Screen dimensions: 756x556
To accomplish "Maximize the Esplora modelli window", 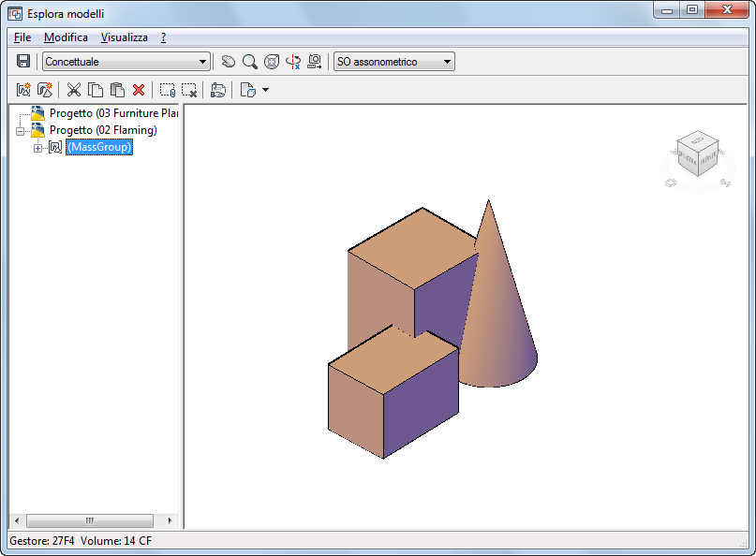I will coord(692,10).
